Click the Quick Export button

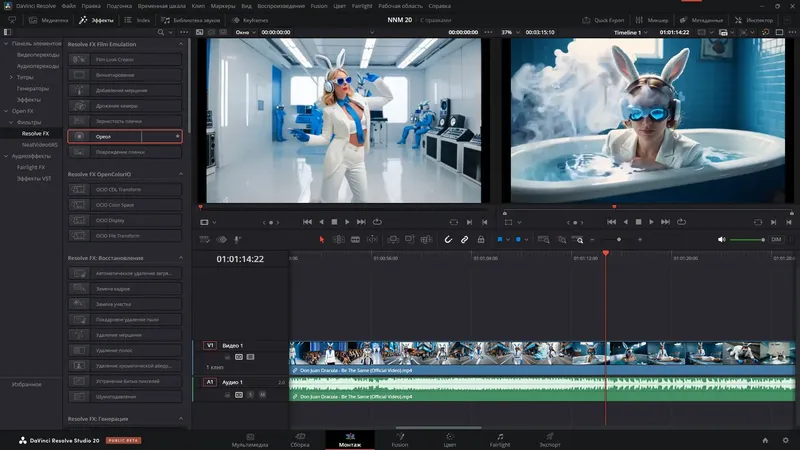(604, 19)
